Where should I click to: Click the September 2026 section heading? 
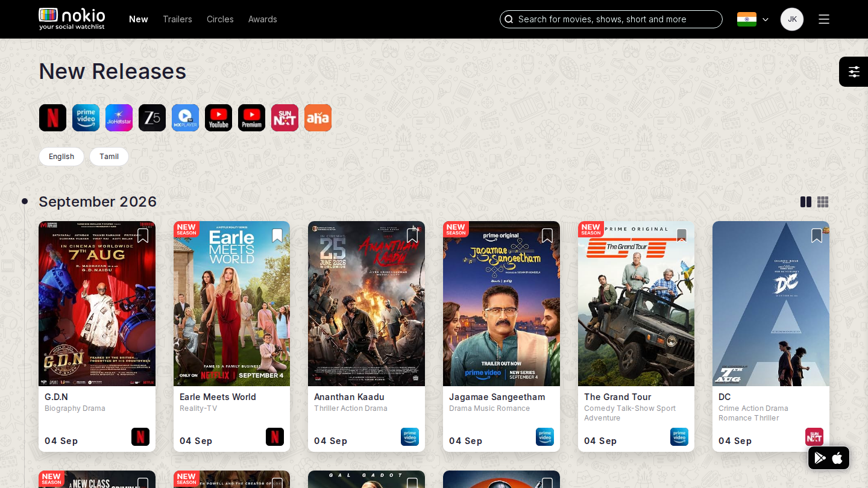(x=98, y=202)
